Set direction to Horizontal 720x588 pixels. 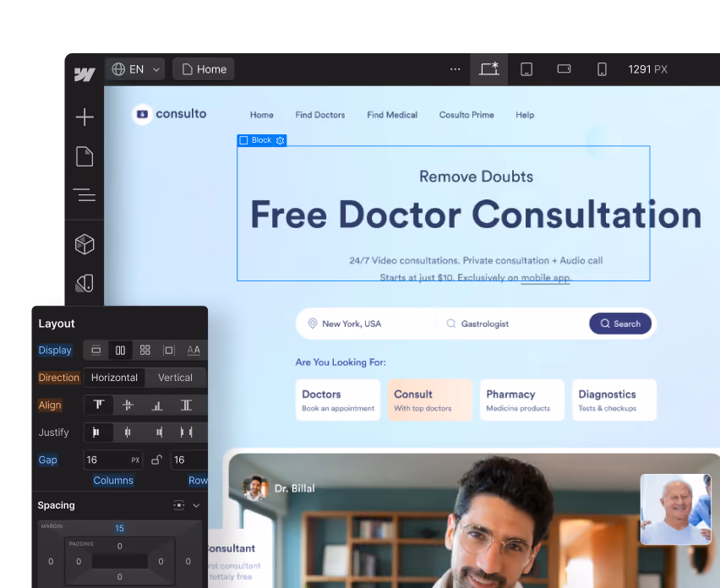114,378
